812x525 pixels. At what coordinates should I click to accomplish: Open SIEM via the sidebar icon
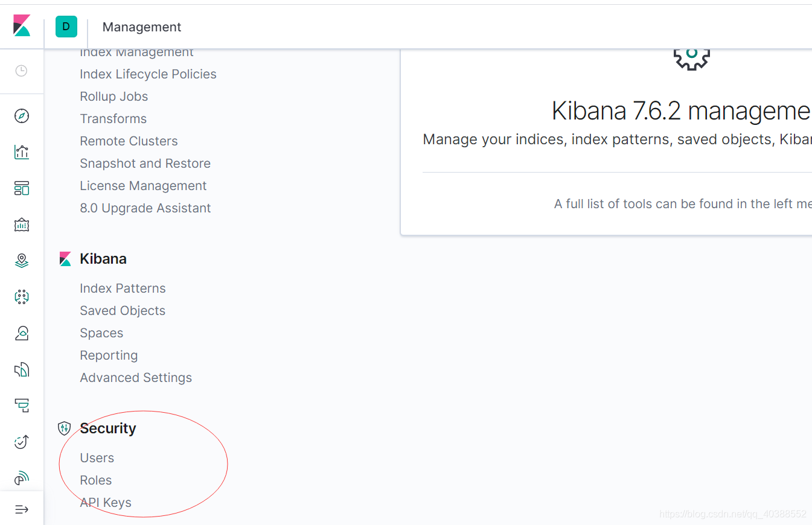coord(22,478)
